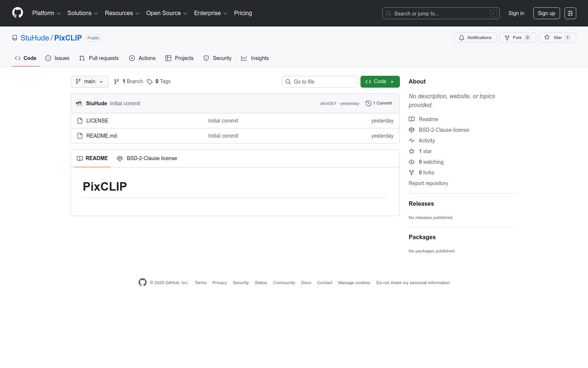
Task: Star the PixCLIP repository
Action: tap(557, 38)
